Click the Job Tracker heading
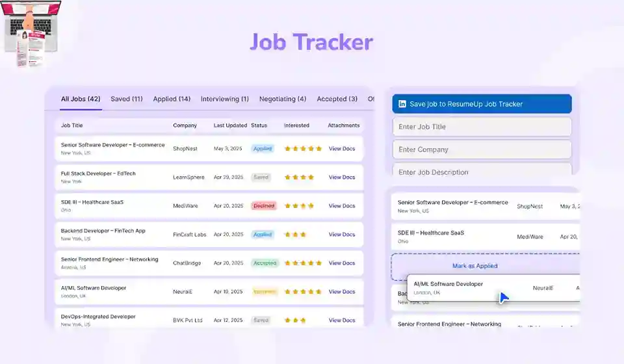 (x=311, y=42)
